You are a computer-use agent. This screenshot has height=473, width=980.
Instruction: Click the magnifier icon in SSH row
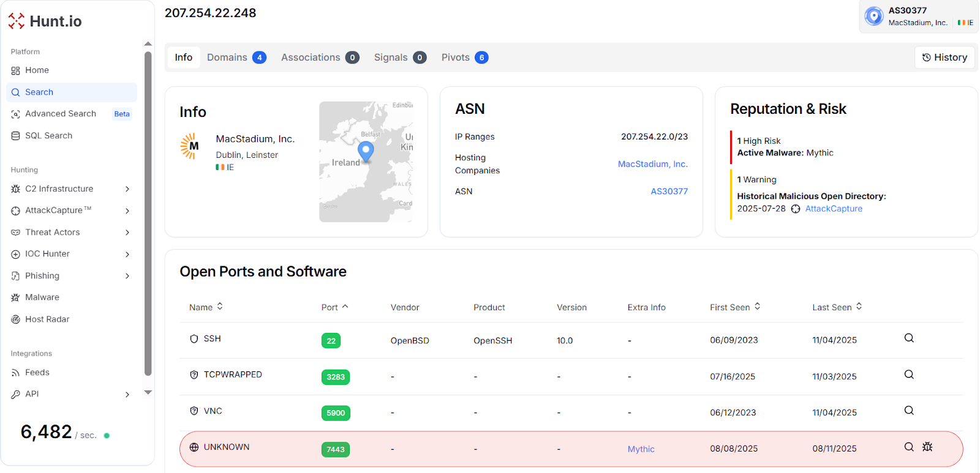tap(909, 338)
